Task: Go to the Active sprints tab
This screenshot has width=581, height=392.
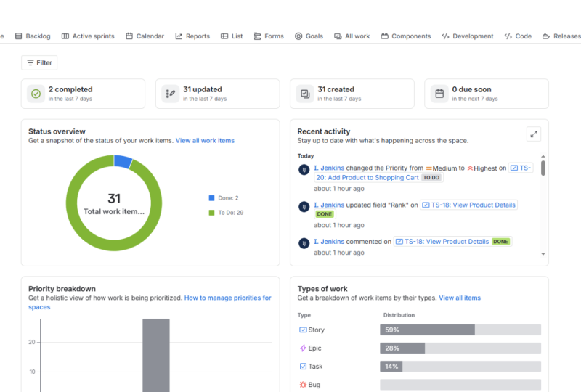Action: [88, 36]
